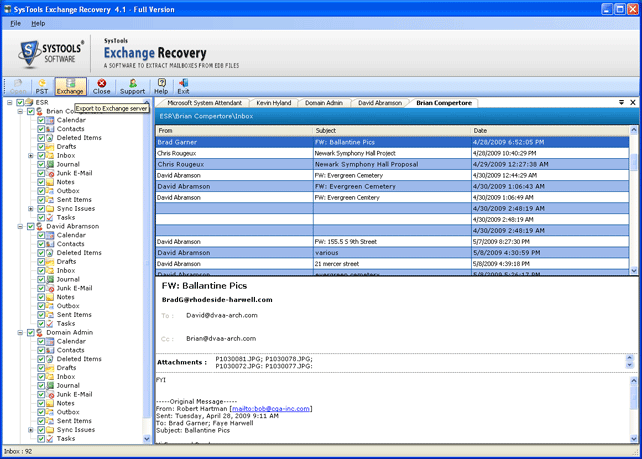Uncheck the ESR root checkbox

20,102
